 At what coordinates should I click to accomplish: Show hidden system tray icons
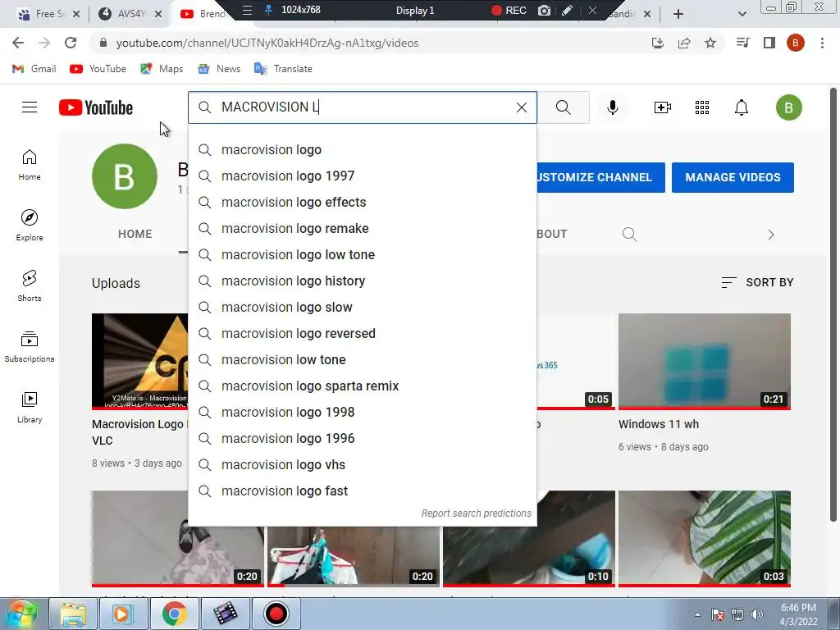coord(697,614)
